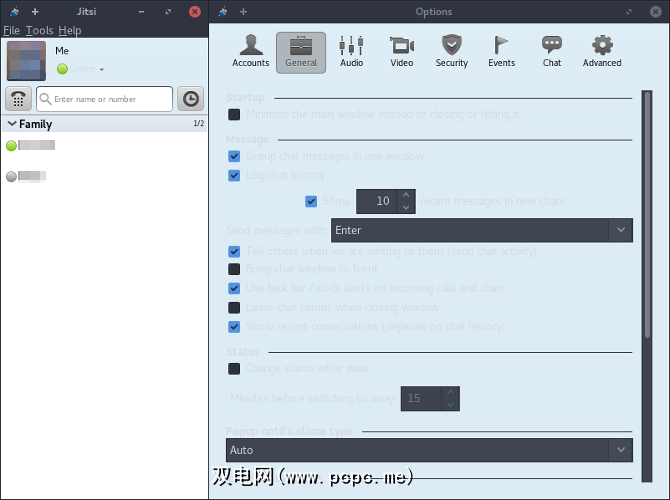Open the Tools menu
This screenshot has width=670, height=500.
pos(39,30)
